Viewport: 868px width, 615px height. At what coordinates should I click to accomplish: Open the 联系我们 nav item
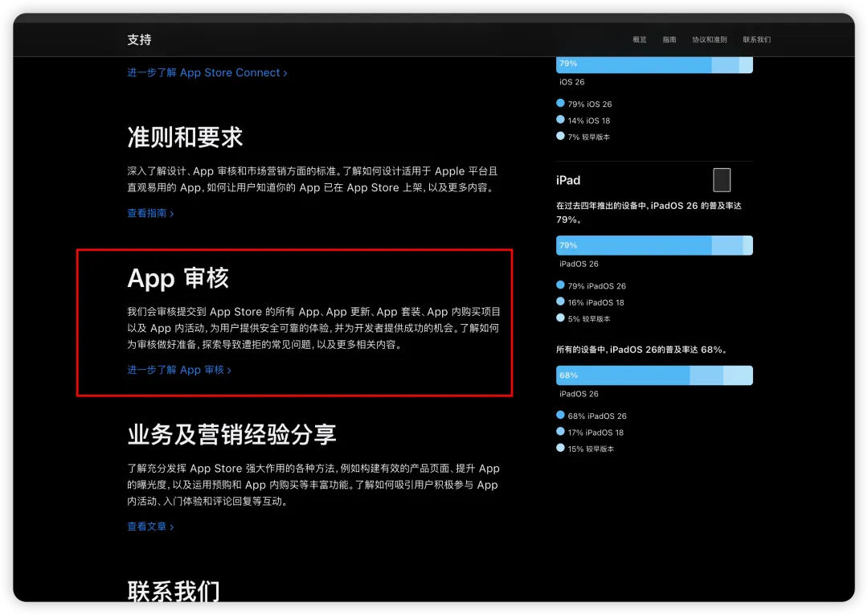click(757, 40)
